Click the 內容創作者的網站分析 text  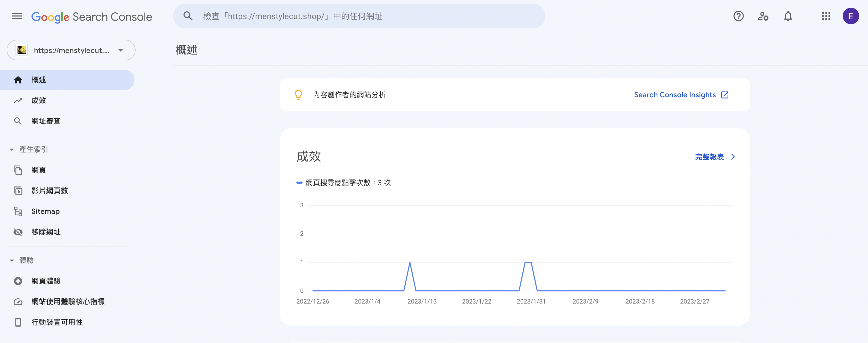[x=349, y=95]
